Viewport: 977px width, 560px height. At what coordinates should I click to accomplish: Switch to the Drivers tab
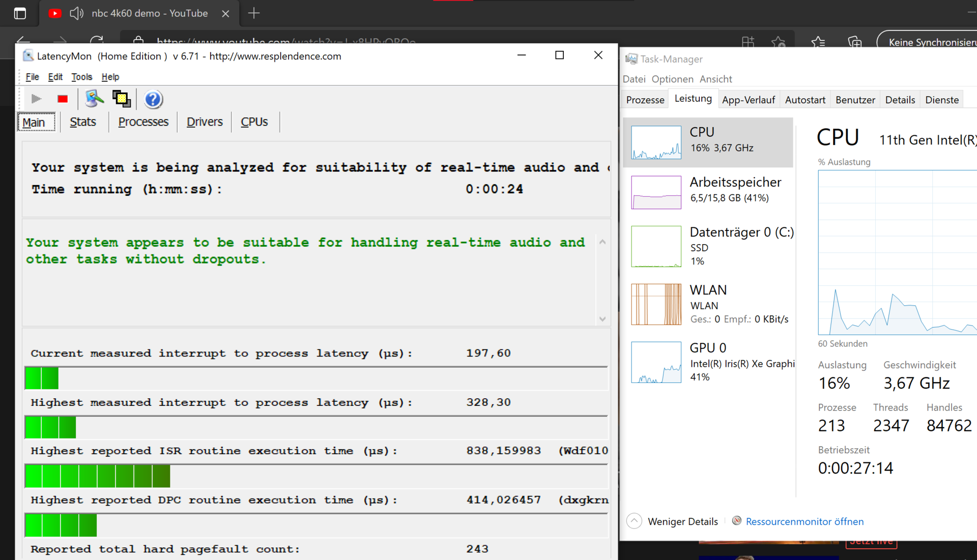[205, 122]
